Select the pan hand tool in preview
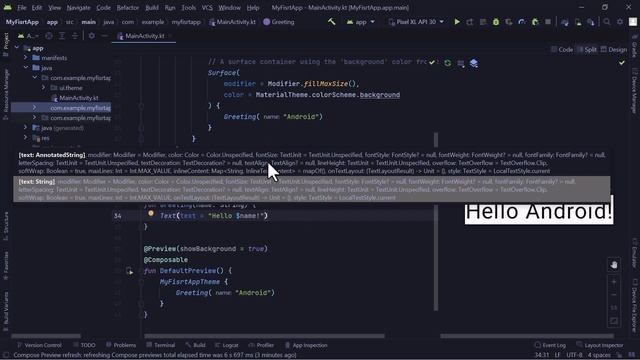Image resolution: width=640 pixels, height=360 pixels. pos(614,265)
